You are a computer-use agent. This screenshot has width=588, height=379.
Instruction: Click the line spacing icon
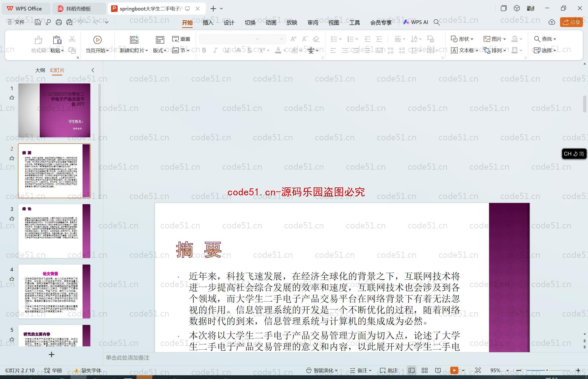414,50
